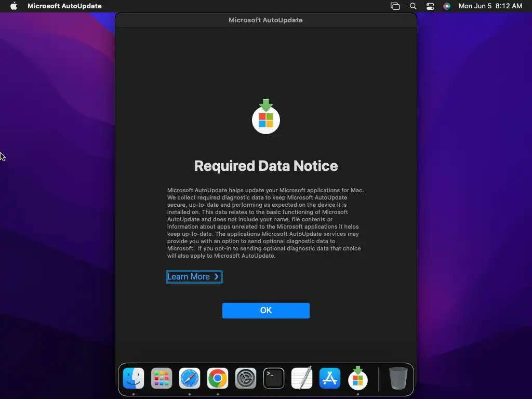Open the Trash from the dock
532x399 pixels.
click(x=398, y=378)
